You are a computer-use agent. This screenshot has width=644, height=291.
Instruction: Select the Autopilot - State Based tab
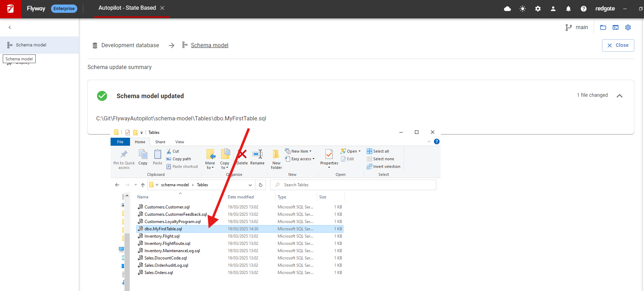click(127, 8)
